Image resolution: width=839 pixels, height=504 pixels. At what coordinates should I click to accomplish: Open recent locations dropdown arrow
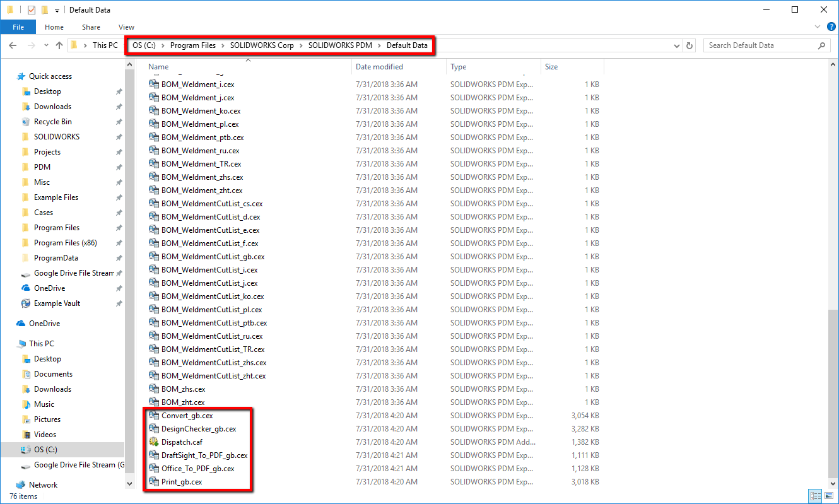pyautogui.click(x=46, y=45)
